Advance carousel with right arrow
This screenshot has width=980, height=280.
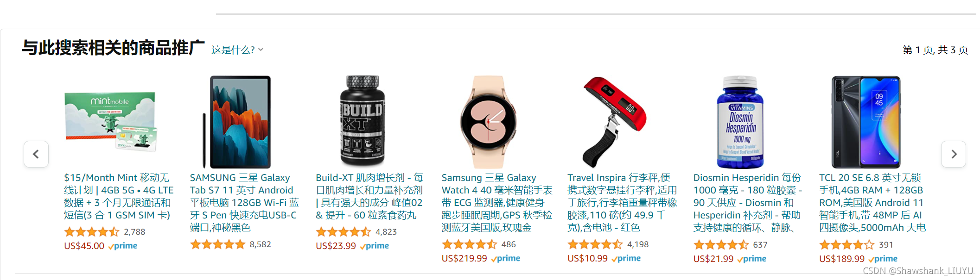954,154
